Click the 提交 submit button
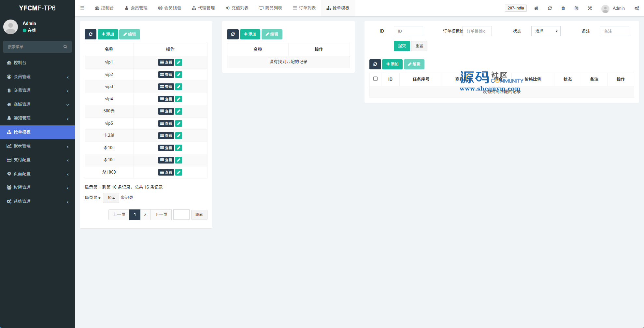644x328 pixels. 402,46
